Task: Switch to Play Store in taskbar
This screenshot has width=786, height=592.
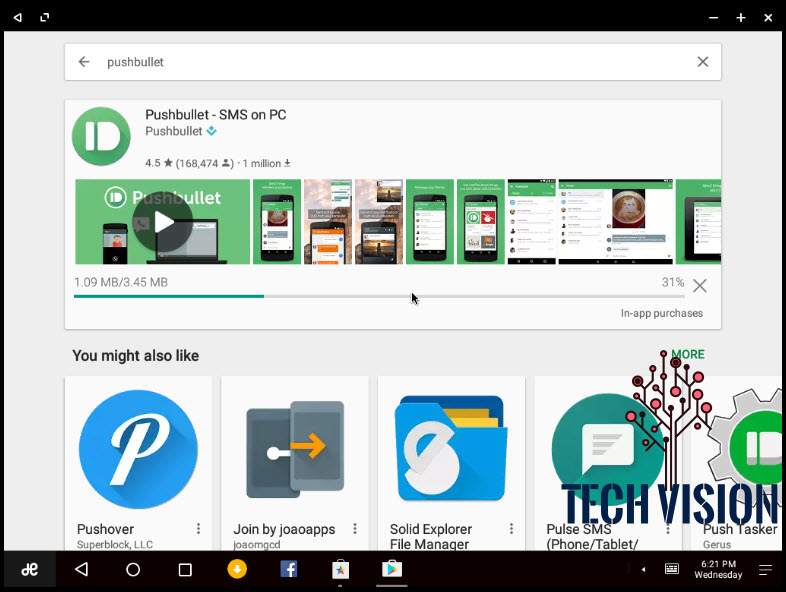Action: tap(392, 569)
